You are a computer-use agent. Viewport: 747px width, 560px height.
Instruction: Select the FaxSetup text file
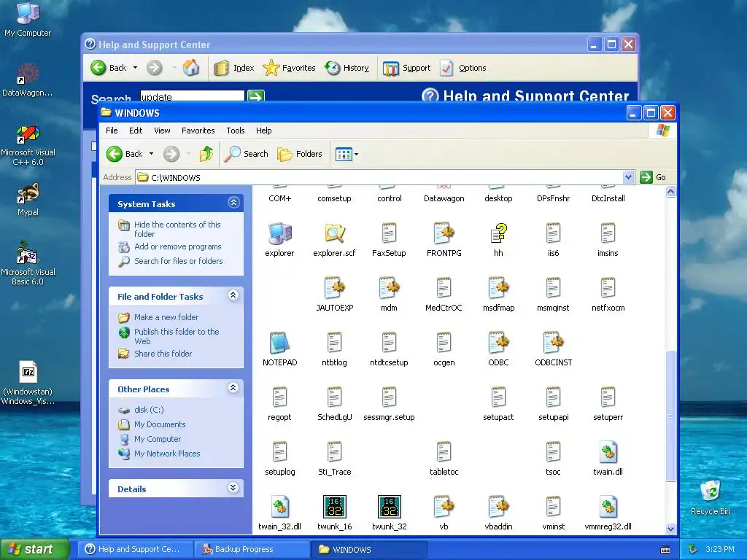click(390, 233)
